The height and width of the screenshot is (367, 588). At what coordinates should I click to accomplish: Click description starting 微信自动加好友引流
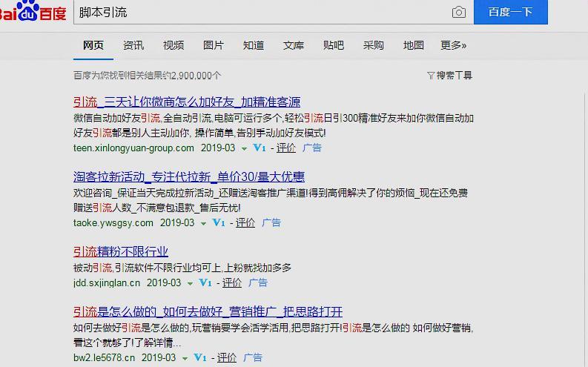[x=274, y=125]
